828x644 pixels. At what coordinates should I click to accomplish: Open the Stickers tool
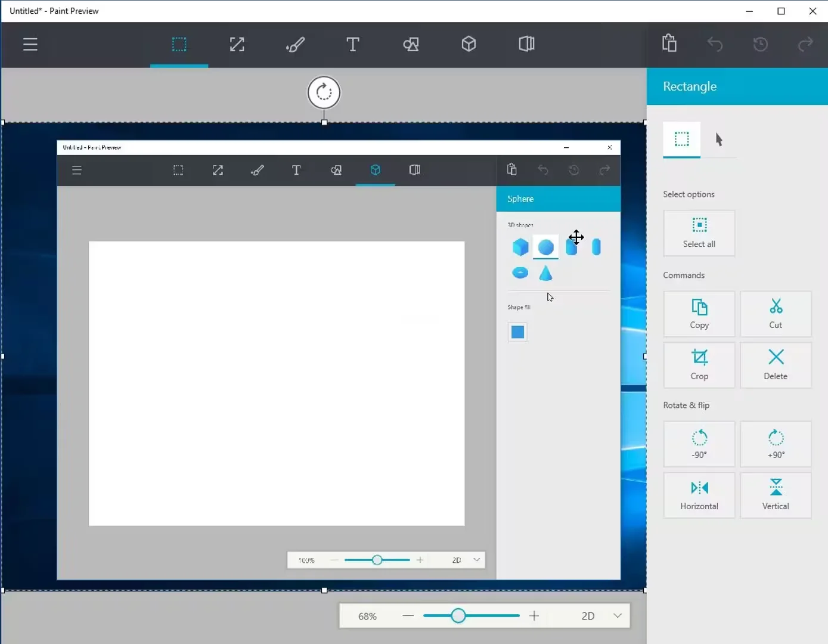tap(526, 45)
